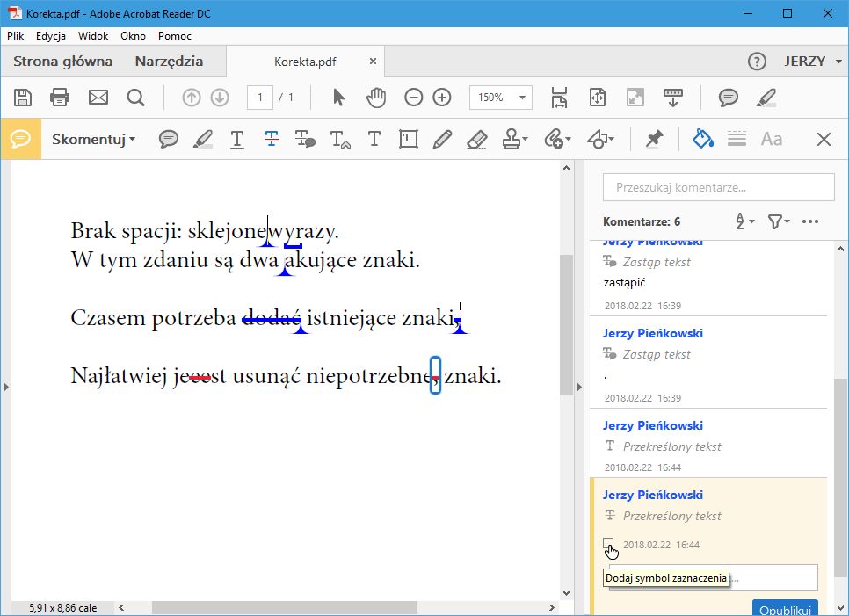Toggle the comments panel speech bubble

[729, 98]
